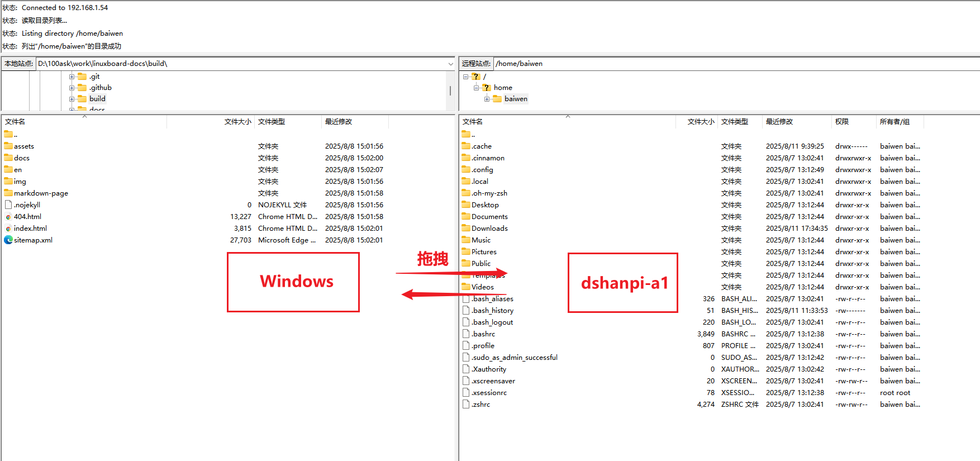Click the Desktop folder icon in remote list

point(466,205)
